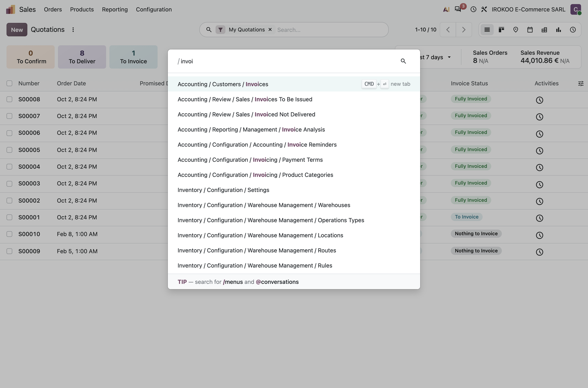This screenshot has width=588, height=388.
Task: Switch to calendar view
Action: point(530,30)
